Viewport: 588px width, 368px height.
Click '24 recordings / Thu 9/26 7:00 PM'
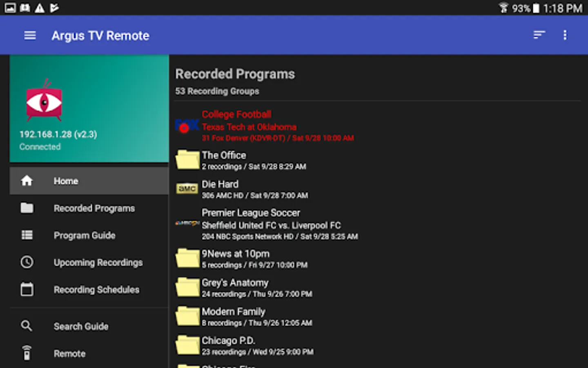(x=257, y=294)
